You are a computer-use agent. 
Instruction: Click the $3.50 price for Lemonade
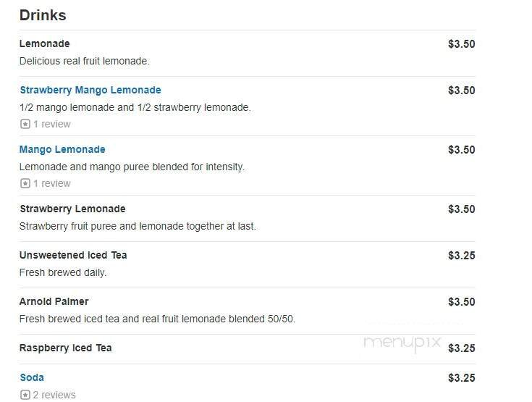(461, 44)
